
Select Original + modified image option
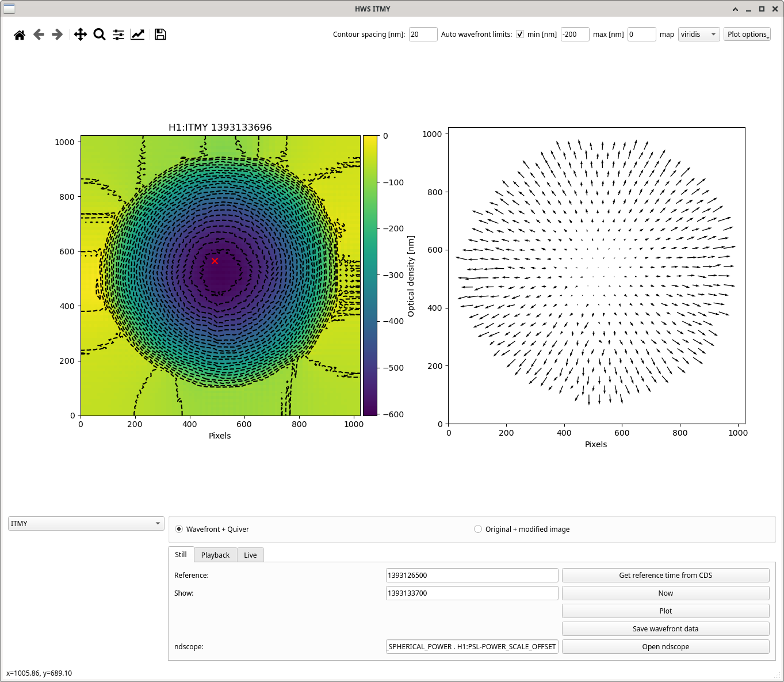478,529
